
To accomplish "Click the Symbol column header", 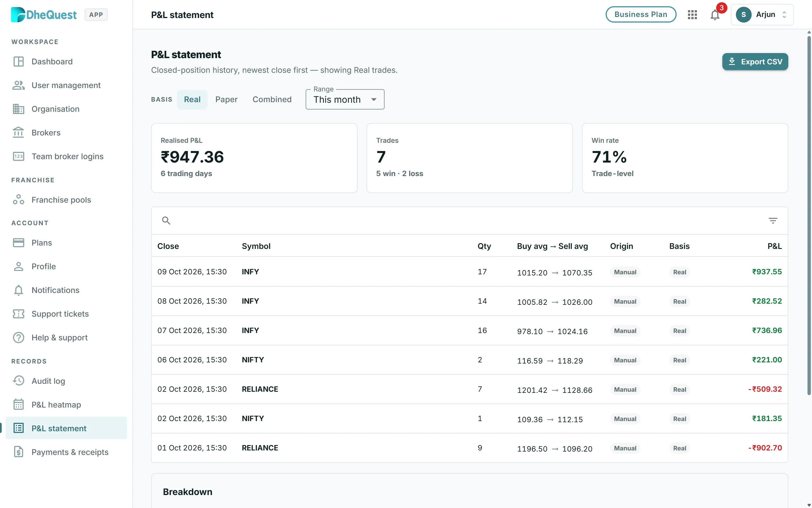I will [256, 246].
